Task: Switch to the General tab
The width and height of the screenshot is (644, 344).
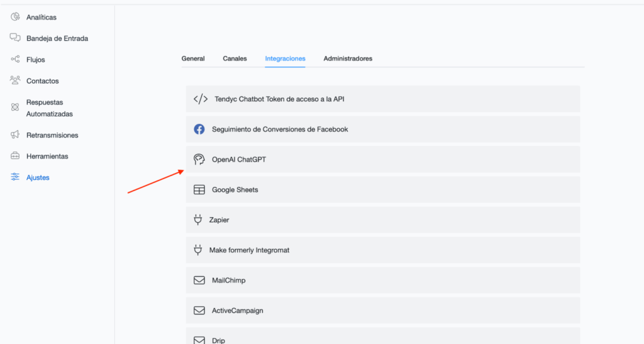Action: [x=193, y=58]
